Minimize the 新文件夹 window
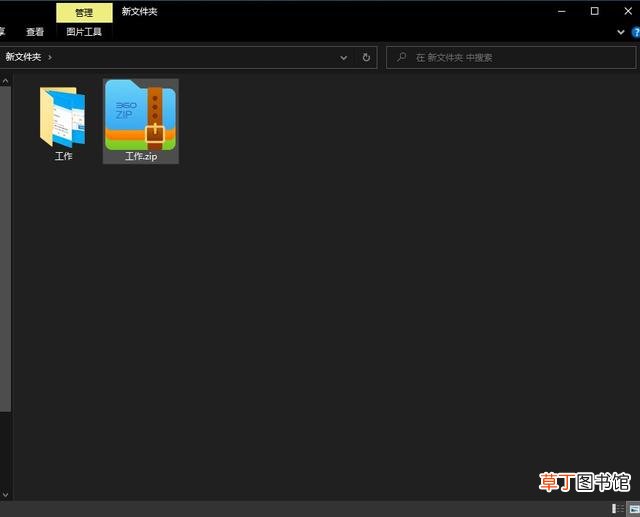The height and width of the screenshot is (517, 640). point(562,11)
